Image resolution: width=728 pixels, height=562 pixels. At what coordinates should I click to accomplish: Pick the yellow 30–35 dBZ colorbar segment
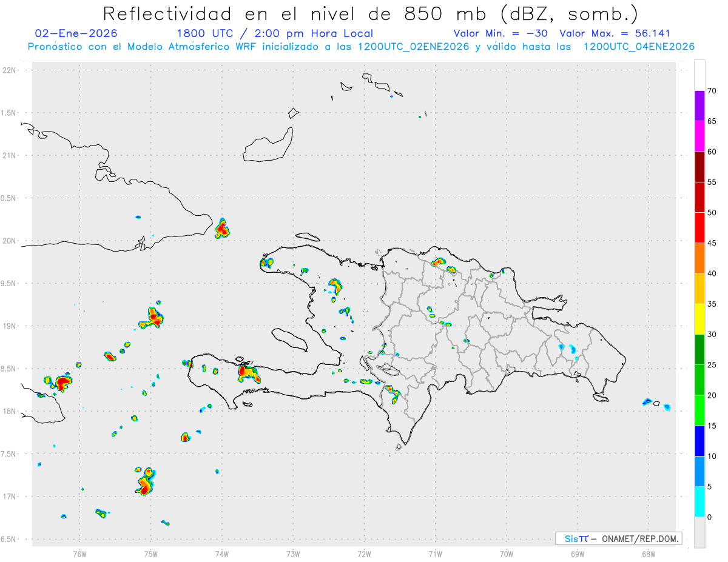tap(699, 319)
